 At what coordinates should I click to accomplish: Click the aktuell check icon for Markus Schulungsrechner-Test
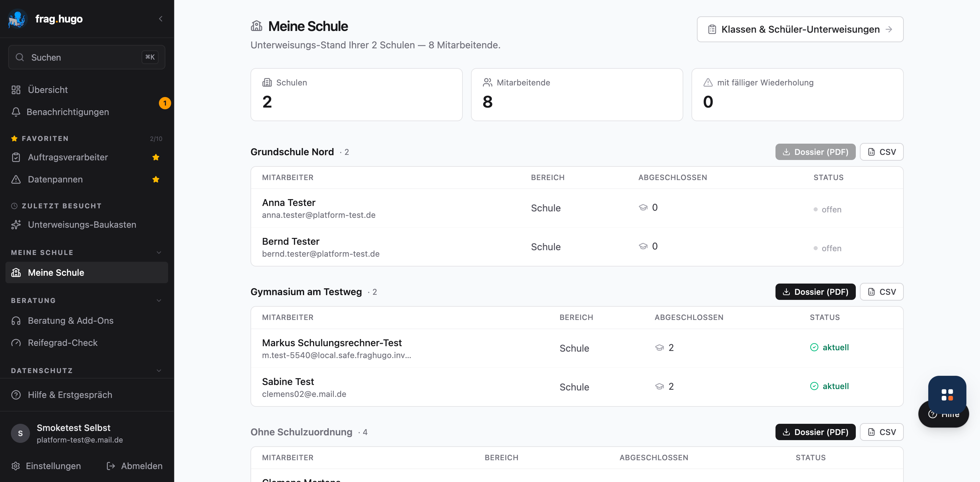pos(814,347)
